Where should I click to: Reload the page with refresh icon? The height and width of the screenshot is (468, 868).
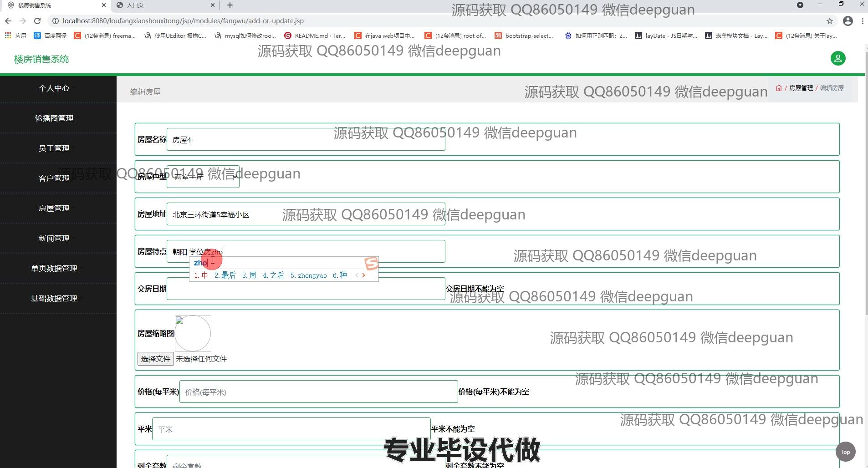(x=37, y=21)
